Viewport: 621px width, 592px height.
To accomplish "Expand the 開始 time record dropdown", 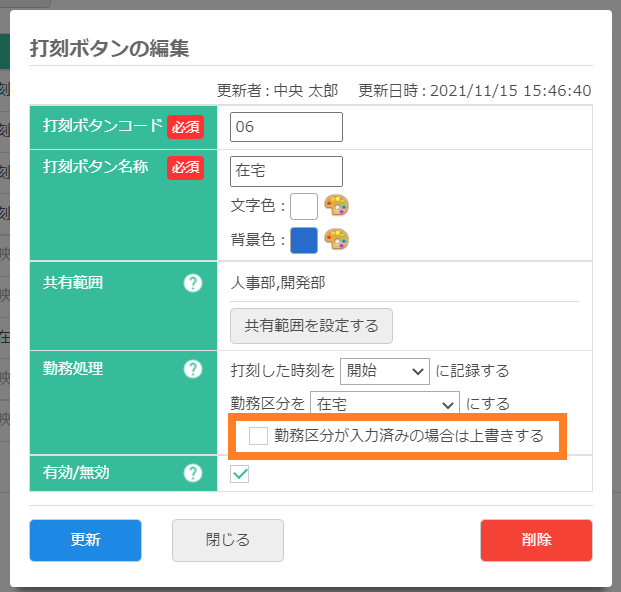I will [385, 371].
